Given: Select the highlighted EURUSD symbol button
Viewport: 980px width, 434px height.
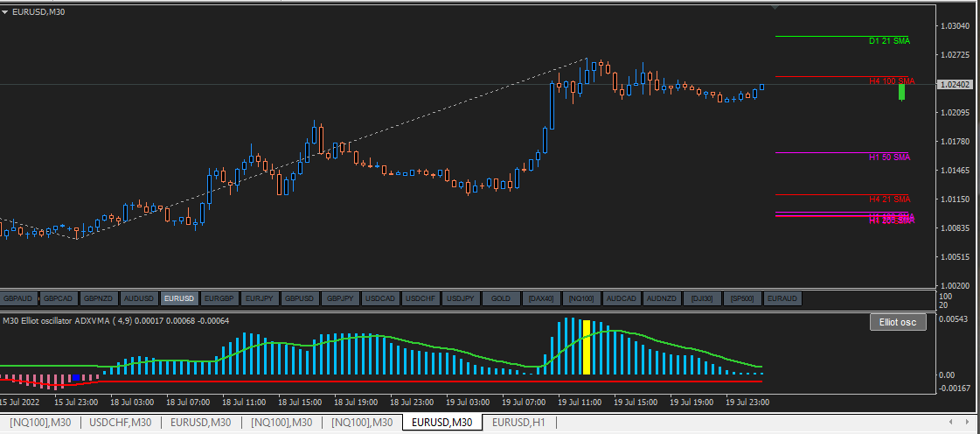Looking at the screenshot, I should [x=179, y=299].
